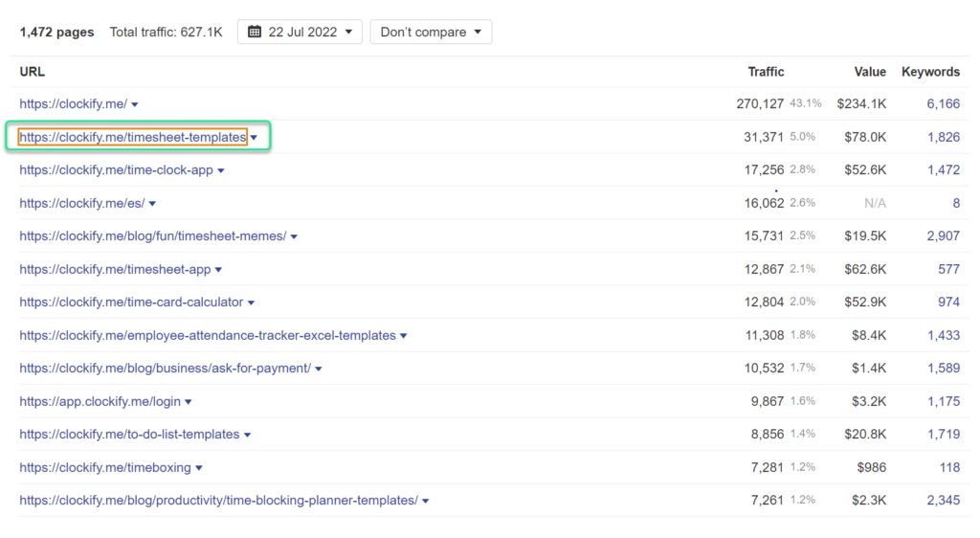Open the clockify.me homepage link
980x538 pixels.
point(73,103)
